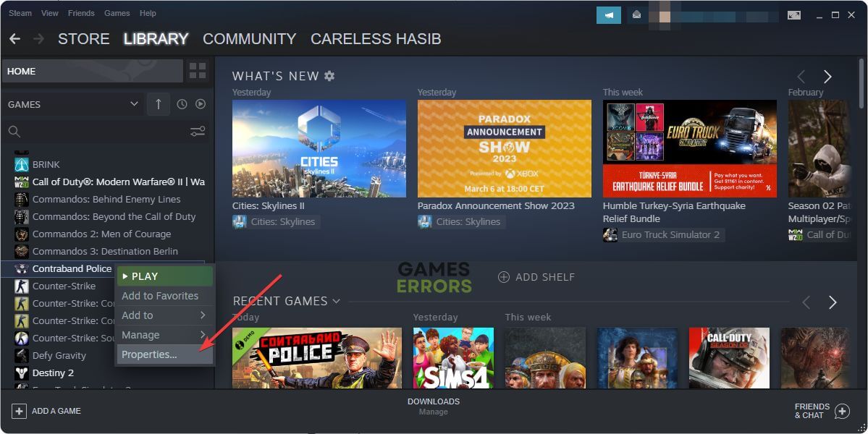This screenshot has height=434, width=868.
Task: Toggle show ready-to-play games filter
Action: click(x=201, y=104)
